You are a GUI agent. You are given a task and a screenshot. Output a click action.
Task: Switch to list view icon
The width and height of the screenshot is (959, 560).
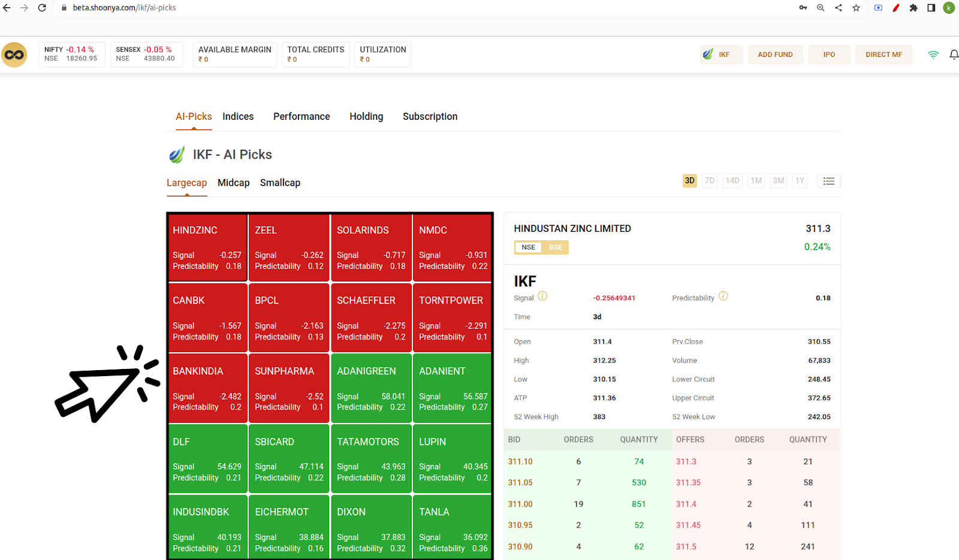pos(829,181)
